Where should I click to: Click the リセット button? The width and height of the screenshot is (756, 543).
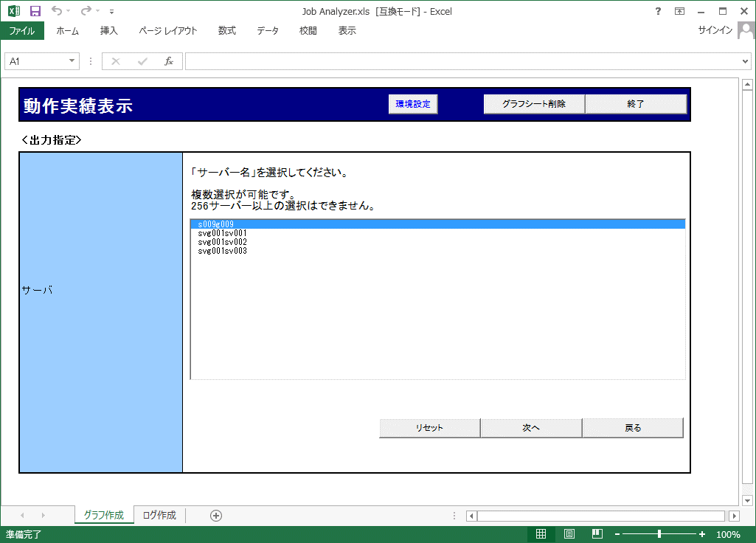429,428
